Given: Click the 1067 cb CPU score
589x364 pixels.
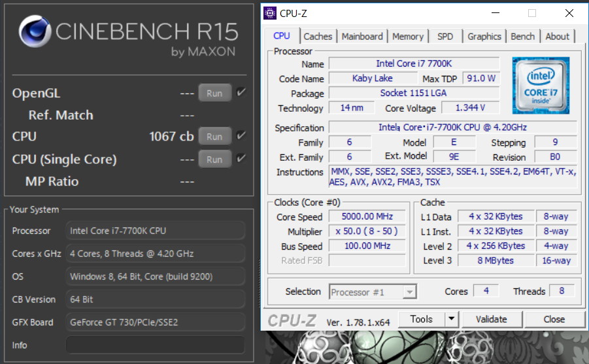Looking at the screenshot, I should [171, 136].
